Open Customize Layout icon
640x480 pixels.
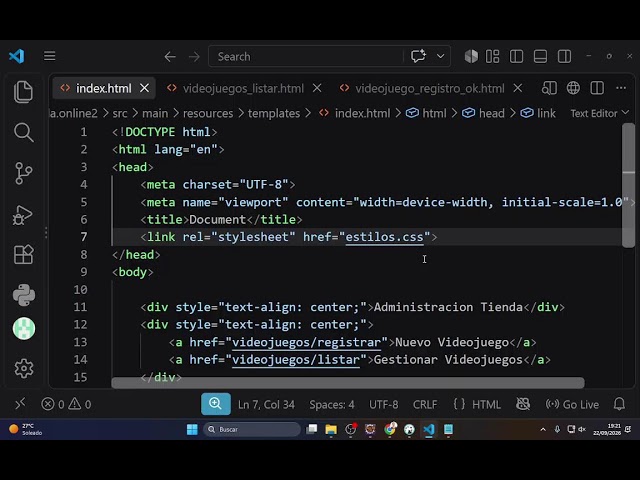pyautogui.click(x=493, y=56)
